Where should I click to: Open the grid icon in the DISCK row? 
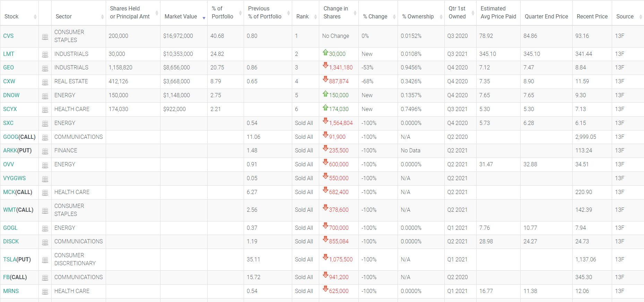click(x=45, y=242)
